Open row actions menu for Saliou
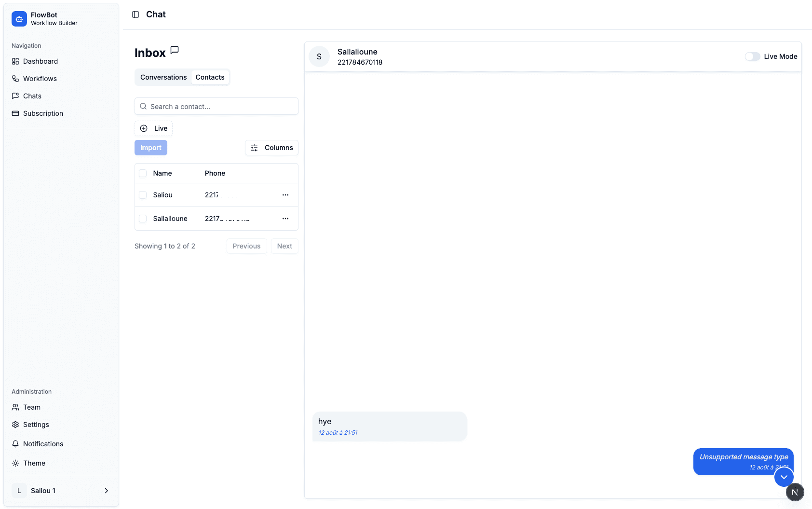The width and height of the screenshot is (812, 509). 285,195
